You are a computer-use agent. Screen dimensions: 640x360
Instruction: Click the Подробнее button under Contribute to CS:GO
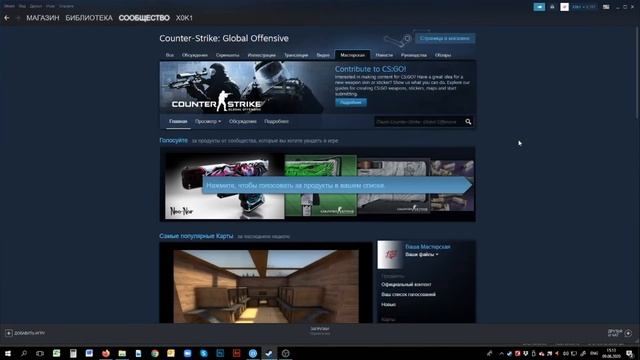pos(351,102)
